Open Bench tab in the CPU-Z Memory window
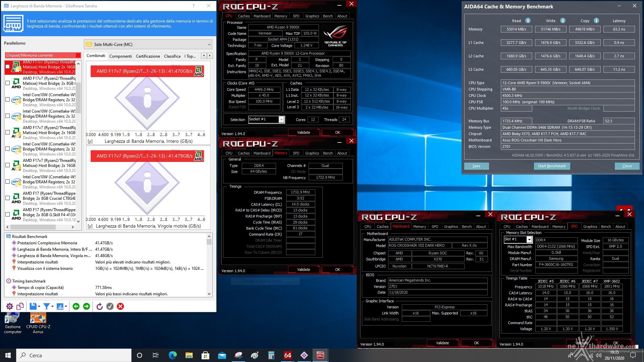Screen dimensions: 644x362 (x=328, y=153)
